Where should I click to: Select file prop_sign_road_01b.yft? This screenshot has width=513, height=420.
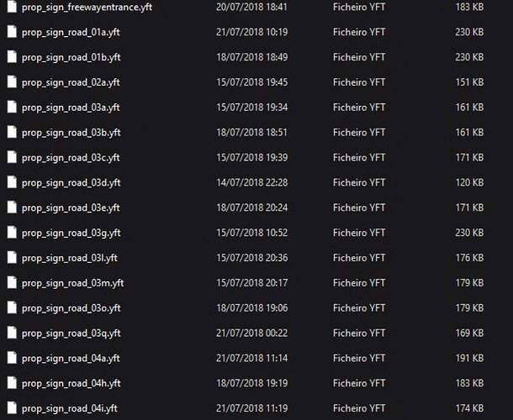tap(71, 57)
